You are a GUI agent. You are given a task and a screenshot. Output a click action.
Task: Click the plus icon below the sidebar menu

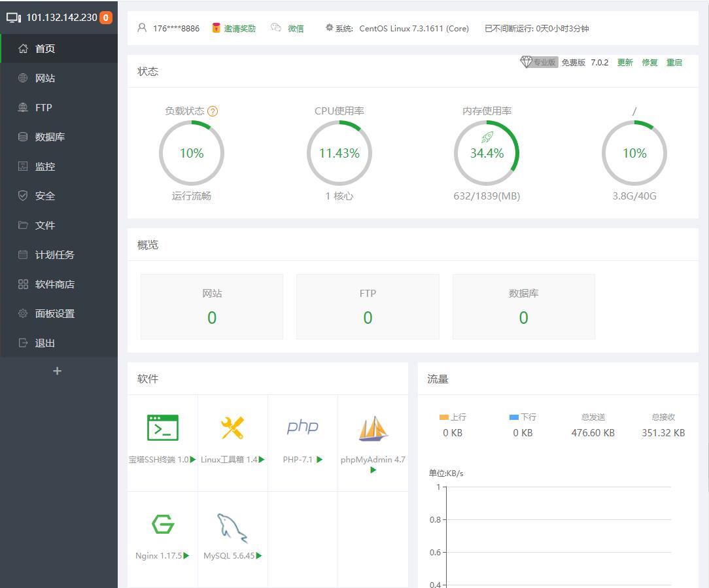[57, 371]
